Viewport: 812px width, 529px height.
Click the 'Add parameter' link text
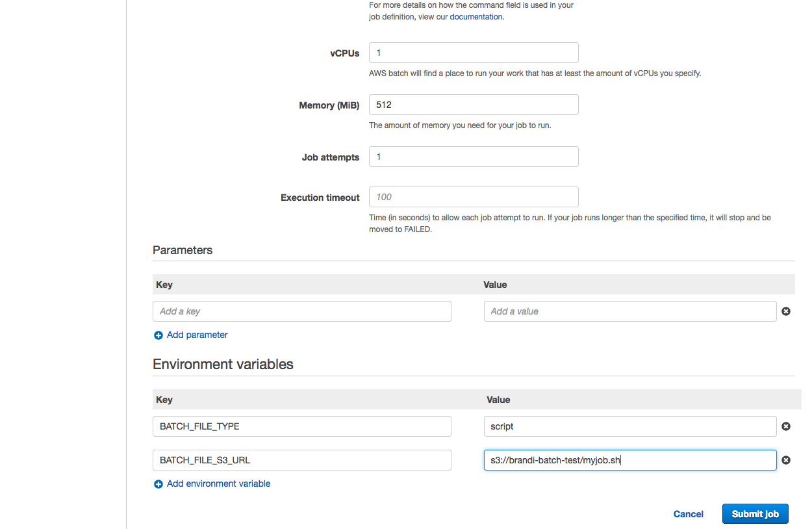coord(197,335)
